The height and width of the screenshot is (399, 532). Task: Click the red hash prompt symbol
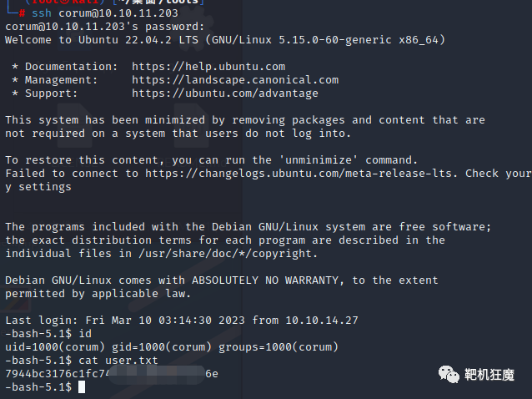pos(22,13)
